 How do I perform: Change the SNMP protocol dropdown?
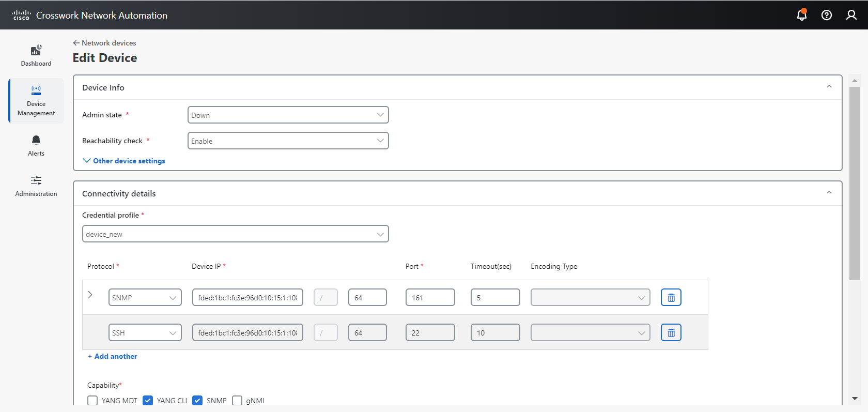coord(145,297)
